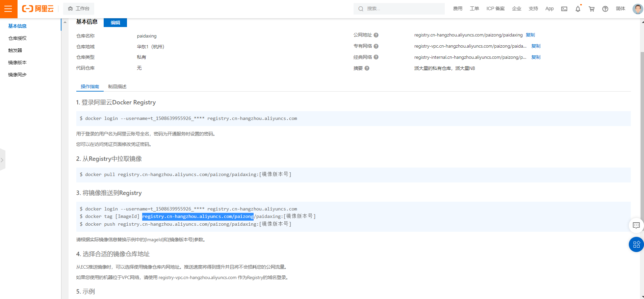Switch to the 操作指南 tab
The width and height of the screenshot is (644, 299).
click(90, 86)
